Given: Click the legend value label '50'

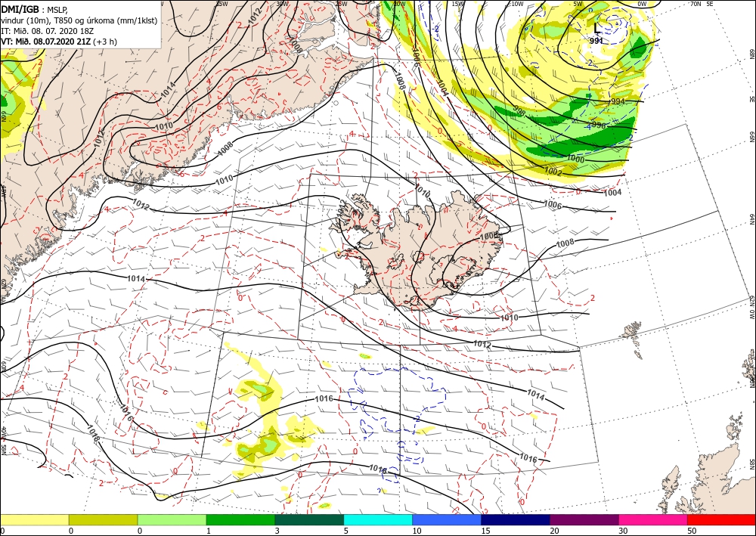Looking at the screenshot, I should point(691,531).
